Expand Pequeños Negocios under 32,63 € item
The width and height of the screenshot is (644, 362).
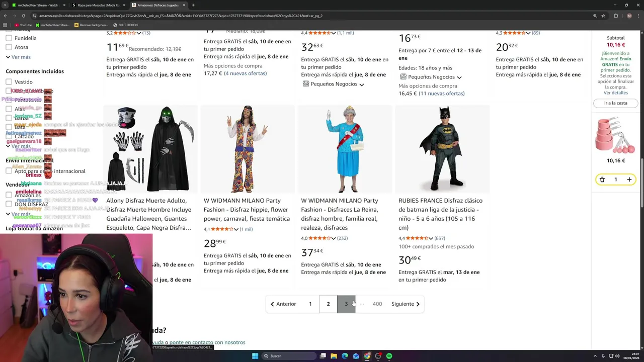pos(334,84)
